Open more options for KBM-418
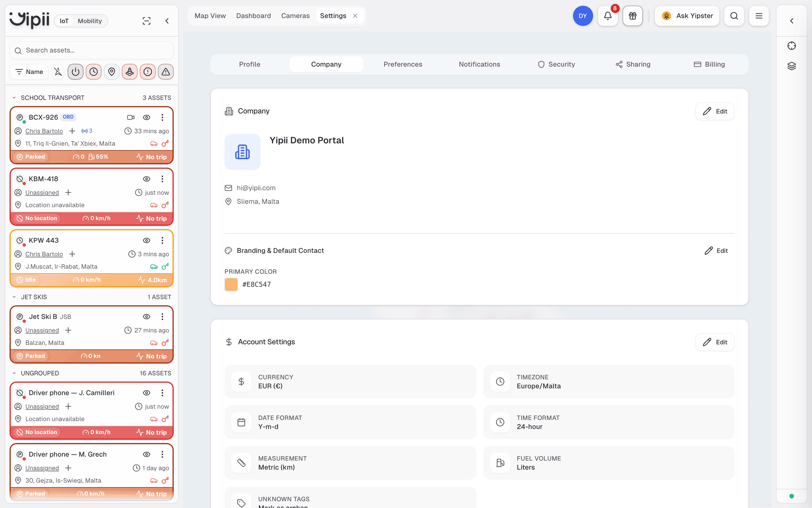Screen dimensions: 812x508 point(162,179)
